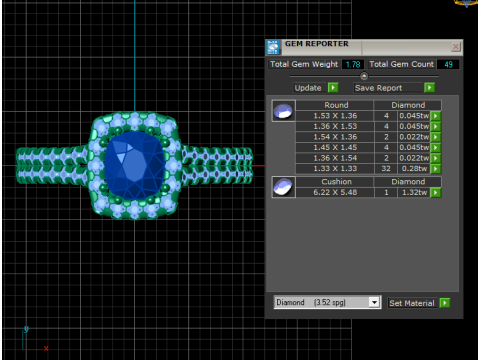Viewport: 480px width, 360px height.
Task: Click the count cell showing 32
Action: point(386,169)
